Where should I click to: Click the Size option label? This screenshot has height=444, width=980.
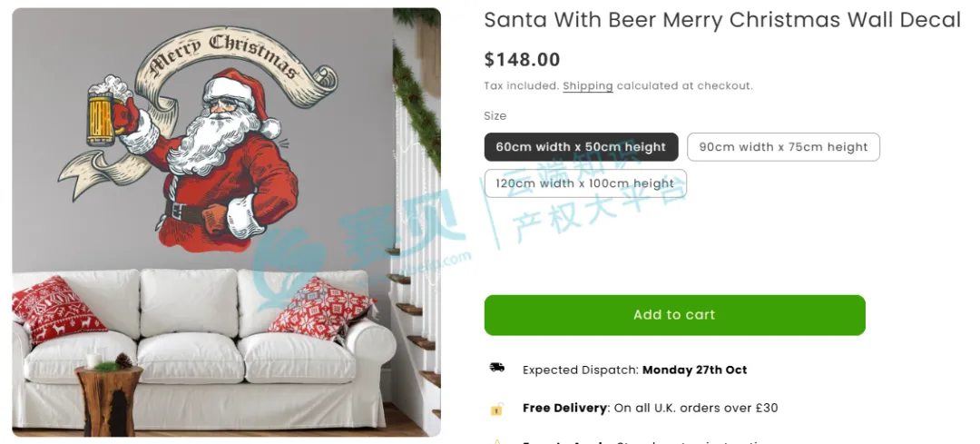point(495,115)
